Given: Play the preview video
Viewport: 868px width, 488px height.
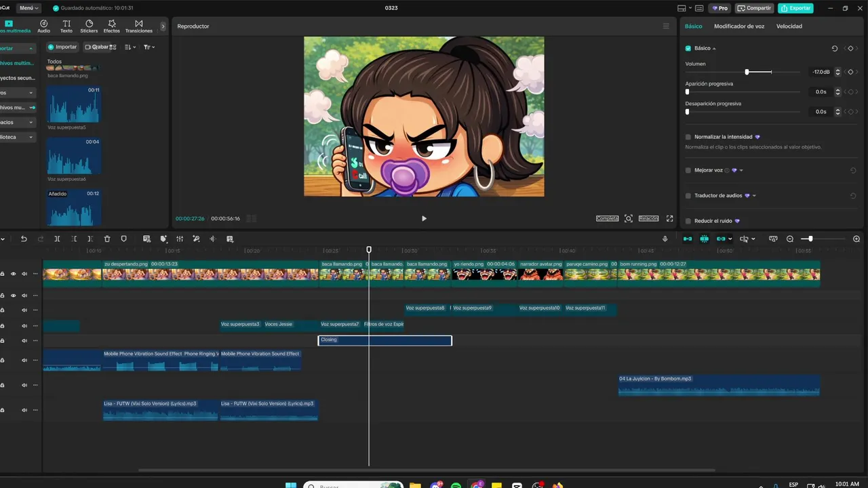Looking at the screenshot, I should (424, 218).
